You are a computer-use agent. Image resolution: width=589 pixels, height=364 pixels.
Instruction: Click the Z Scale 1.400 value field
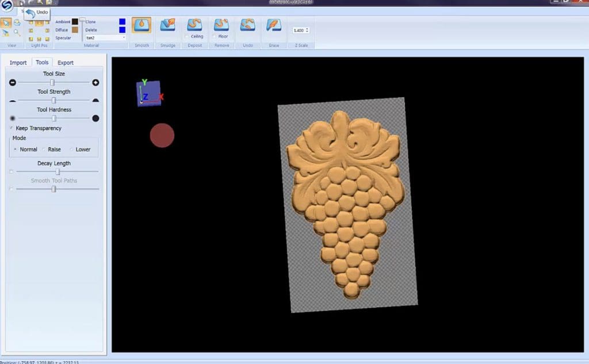(x=299, y=30)
